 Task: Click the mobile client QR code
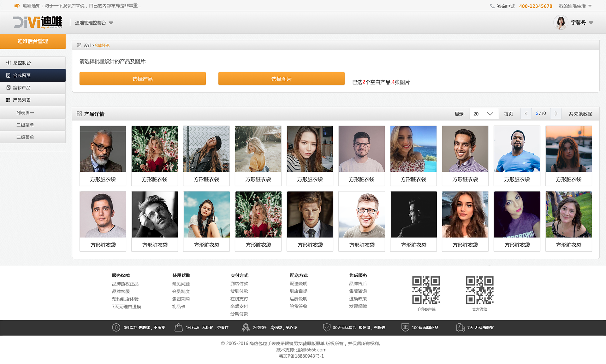tap(426, 290)
